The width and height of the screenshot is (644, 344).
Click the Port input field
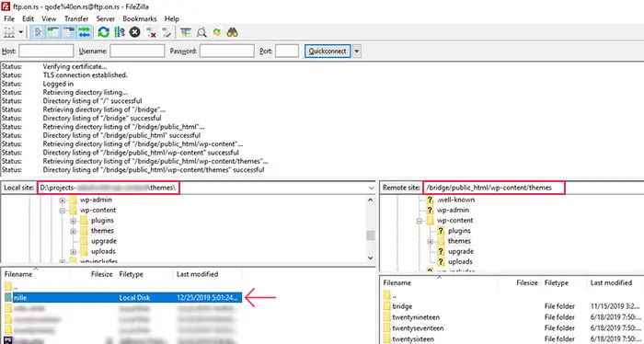[287, 52]
